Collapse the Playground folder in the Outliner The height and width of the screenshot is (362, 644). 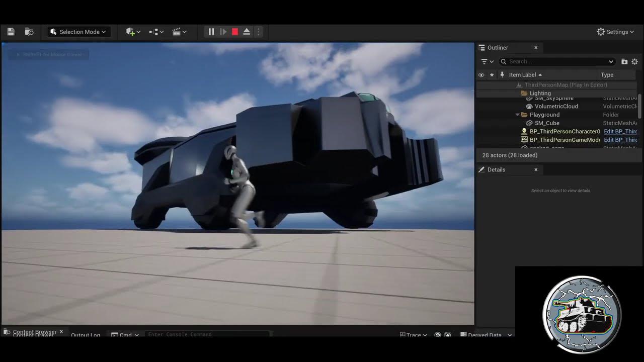[x=517, y=114]
